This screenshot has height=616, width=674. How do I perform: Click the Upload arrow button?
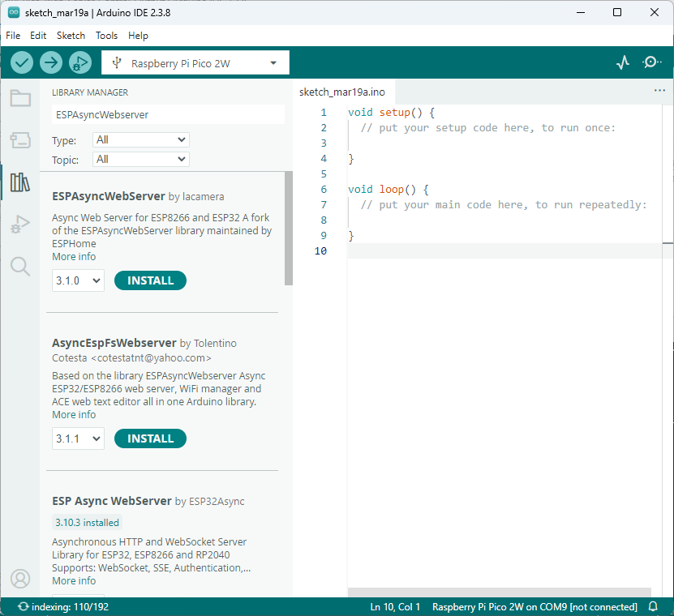pos(51,62)
